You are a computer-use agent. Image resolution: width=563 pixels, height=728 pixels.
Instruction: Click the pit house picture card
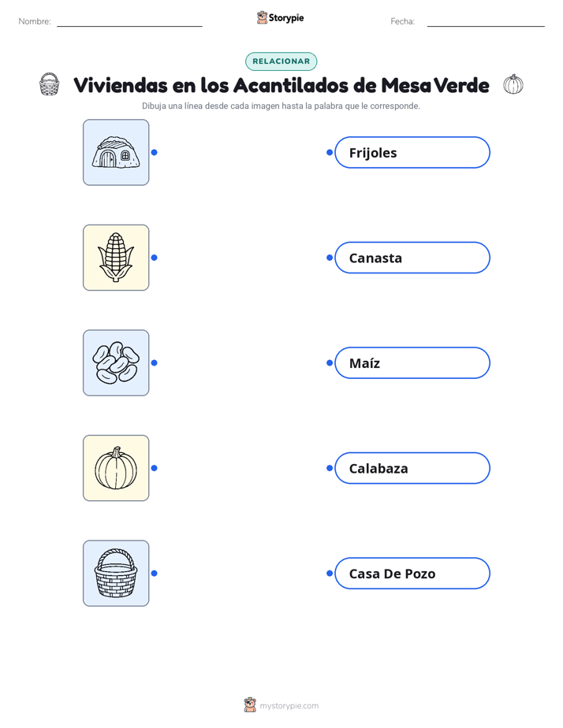pos(116,152)
